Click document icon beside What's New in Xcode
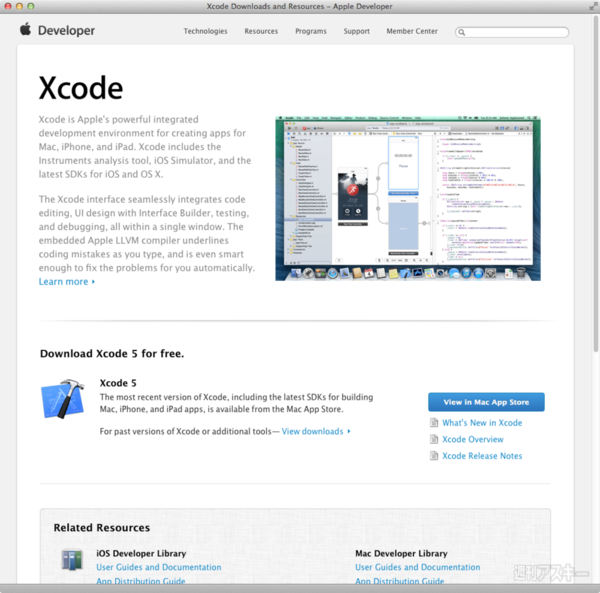 click(x=434, y=423)
